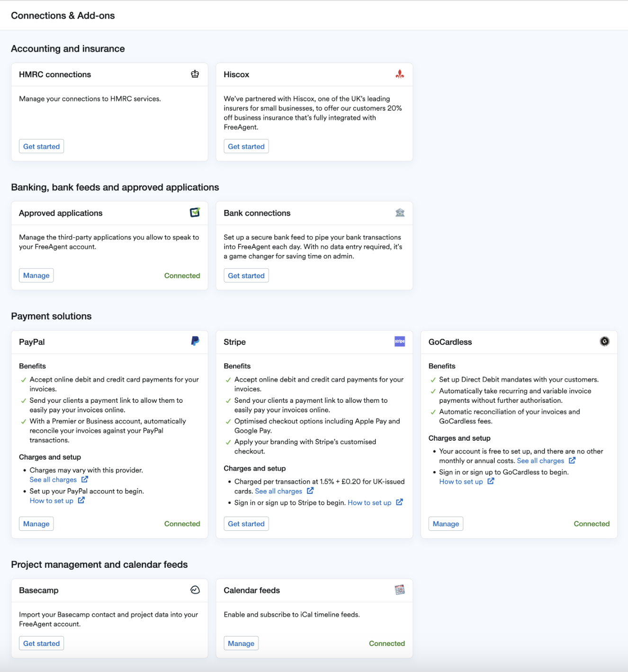Click the HMRC crown icon

point(195,74)
